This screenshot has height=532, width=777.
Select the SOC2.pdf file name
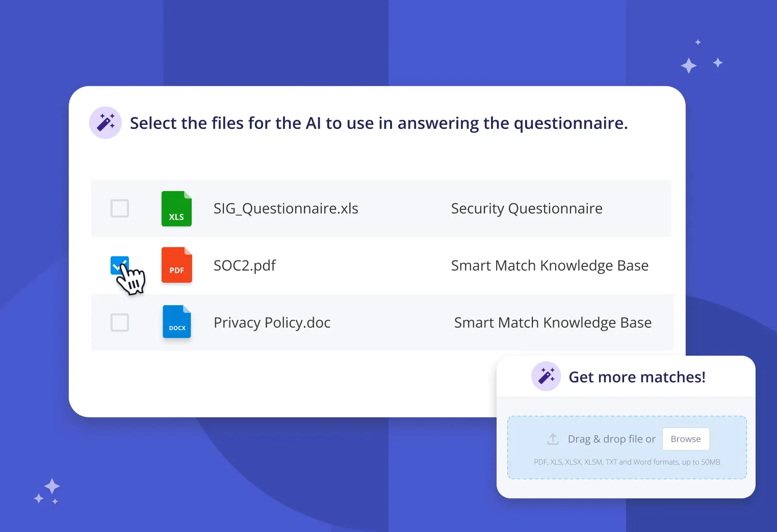coord(245,265)
